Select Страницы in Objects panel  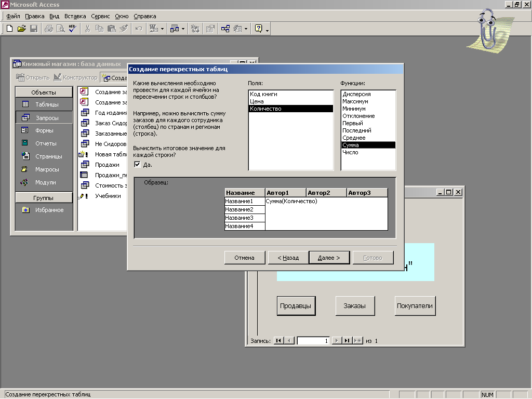pos(44,156)
